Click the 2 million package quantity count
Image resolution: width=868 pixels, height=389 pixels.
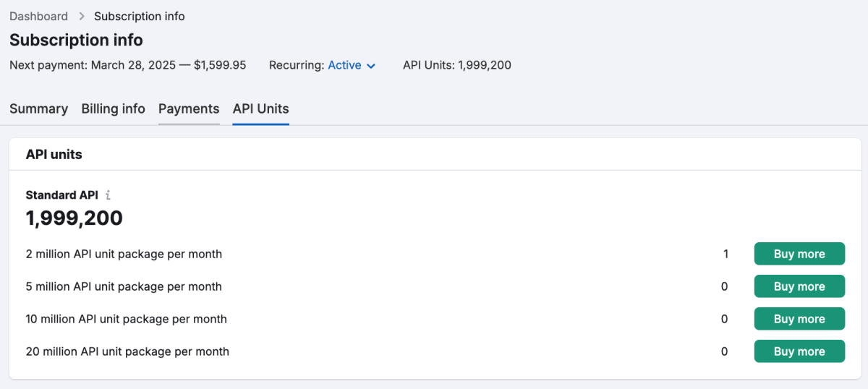click(x=726, y=254)
